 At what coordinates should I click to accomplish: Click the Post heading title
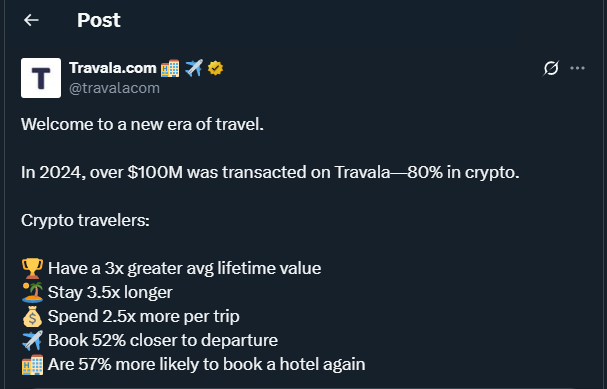pyautogui.click(x=99, y=20)
